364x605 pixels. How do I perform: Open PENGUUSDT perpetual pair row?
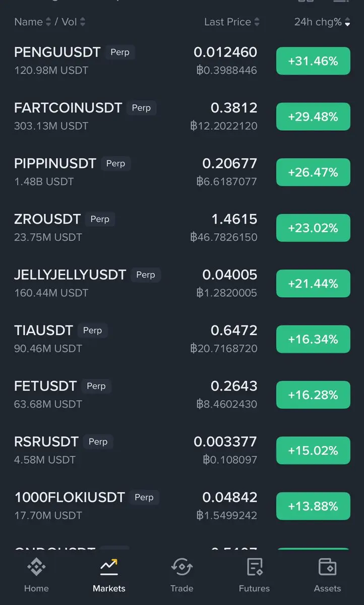click(x=182, y=61)
